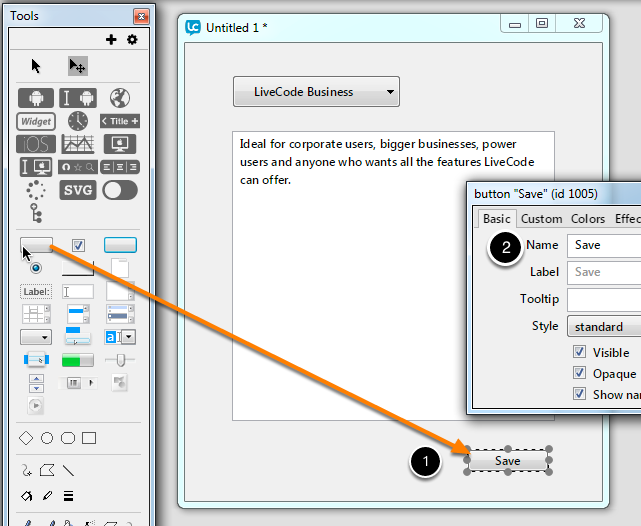Viewport: 641px width, 526px height.
Task: Select the Label field object
Action: [x=36, y=291]
